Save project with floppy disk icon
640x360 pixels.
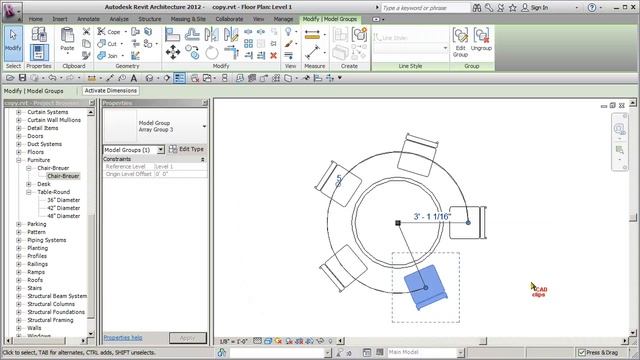pyautogui.click(x=22, y=78)
